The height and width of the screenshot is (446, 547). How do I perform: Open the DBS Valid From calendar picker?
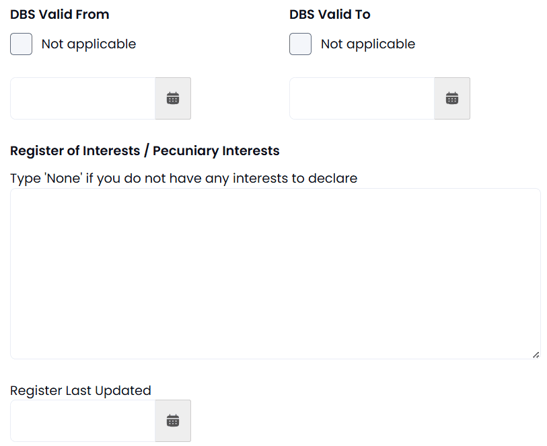[x=173, y=98]
